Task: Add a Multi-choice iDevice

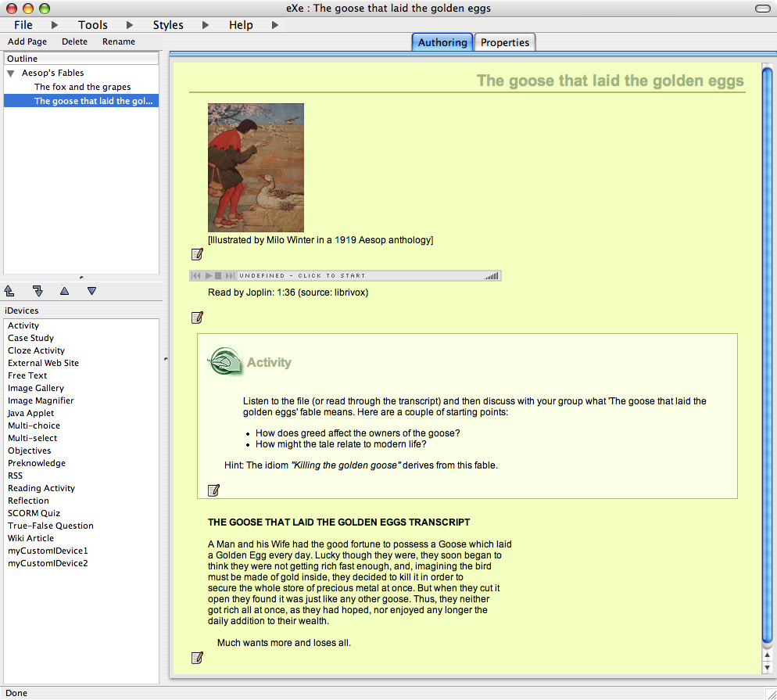Action: [x=34, y=425]
